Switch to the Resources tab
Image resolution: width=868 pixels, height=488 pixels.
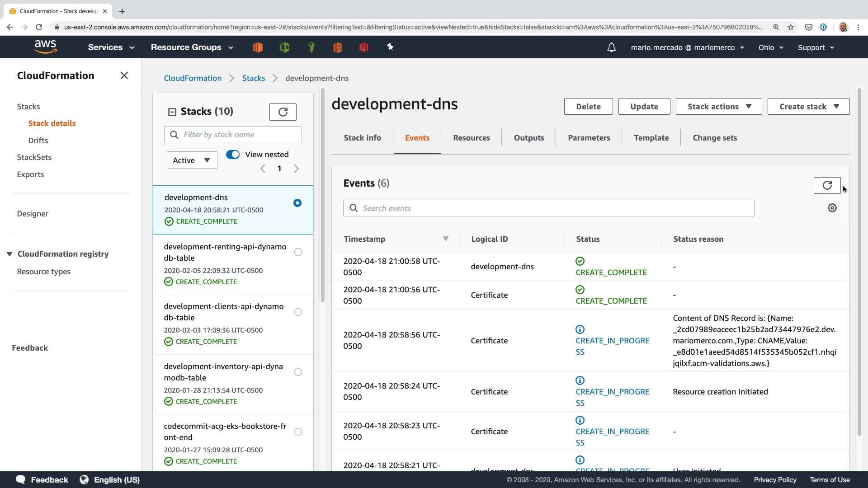click(471, 138)
